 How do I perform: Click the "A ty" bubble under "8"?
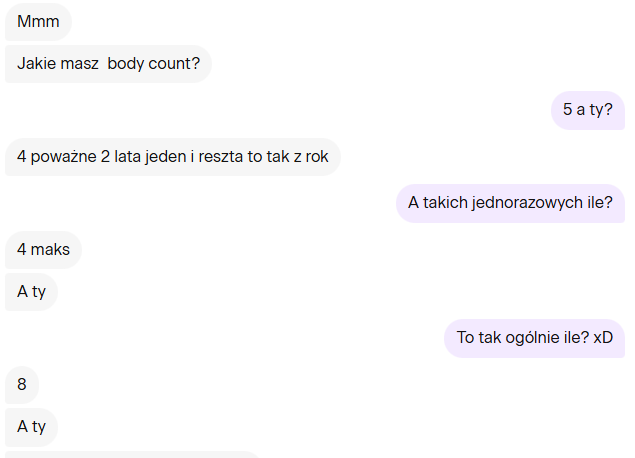click(31, 427)
